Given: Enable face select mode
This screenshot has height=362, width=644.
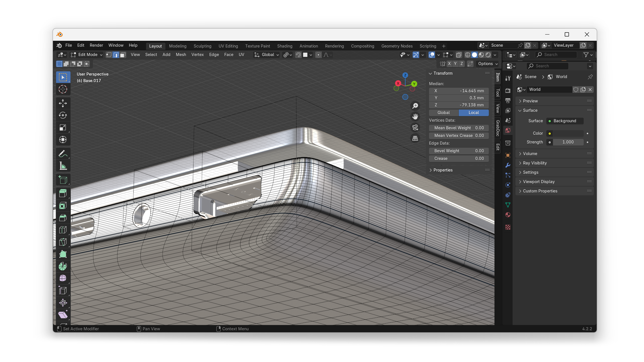Looking at the screenshot, I should coord(123,55).
